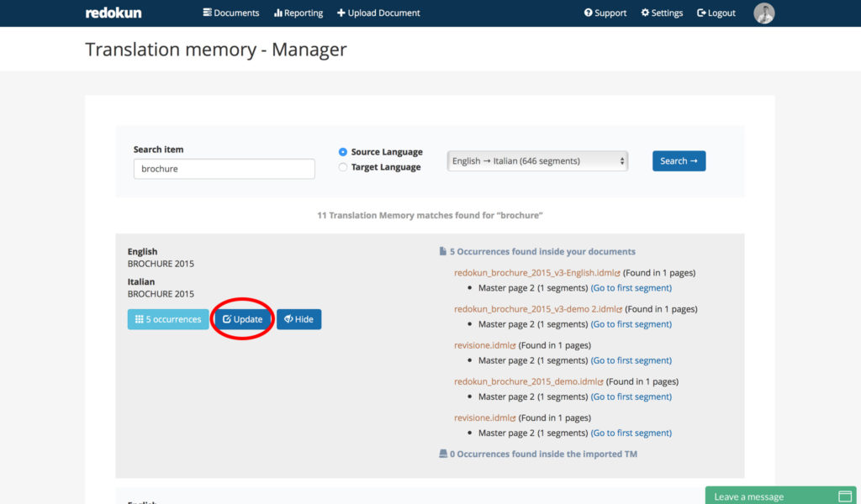The height and width of the screenshot is (504, 861).
Task: Open redokun_brochure_2015_v3-English.idml link
Action: coord(537,272)
